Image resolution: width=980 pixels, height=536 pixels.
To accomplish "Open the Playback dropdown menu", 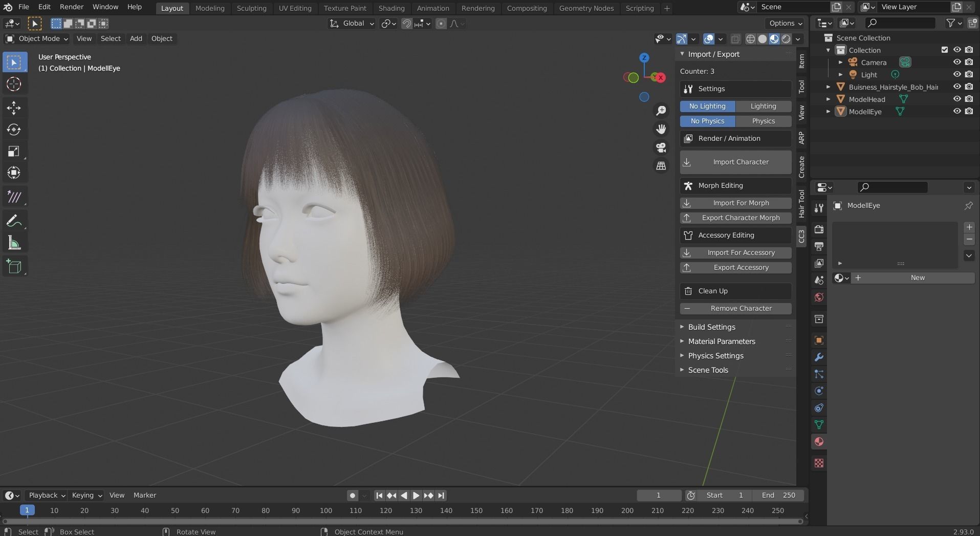I will click(x=47, y=495).
